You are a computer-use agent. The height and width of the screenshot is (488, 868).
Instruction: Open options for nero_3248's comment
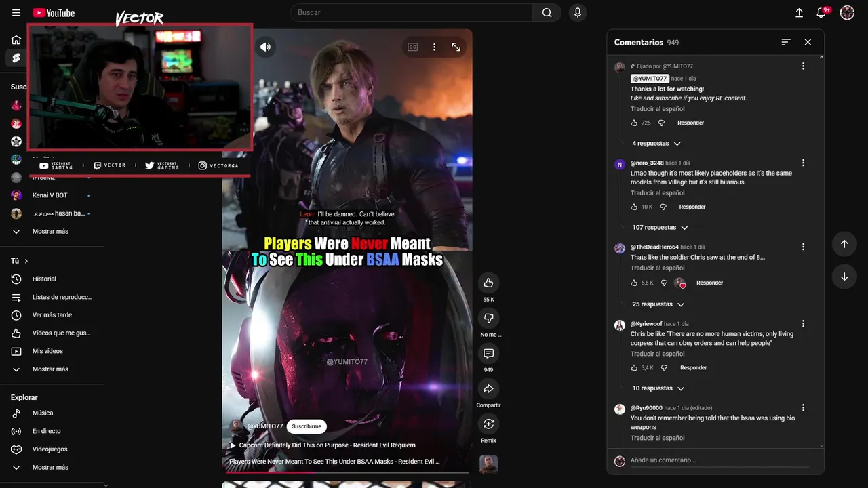(x=803, y=163)
